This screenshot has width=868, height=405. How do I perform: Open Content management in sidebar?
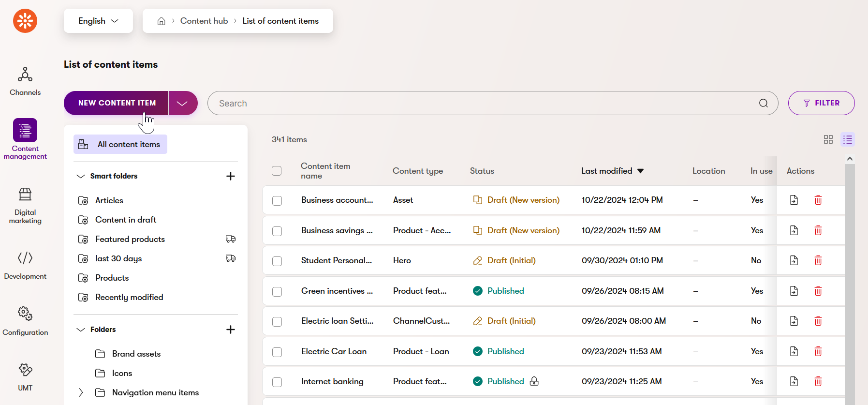(25, 139)
